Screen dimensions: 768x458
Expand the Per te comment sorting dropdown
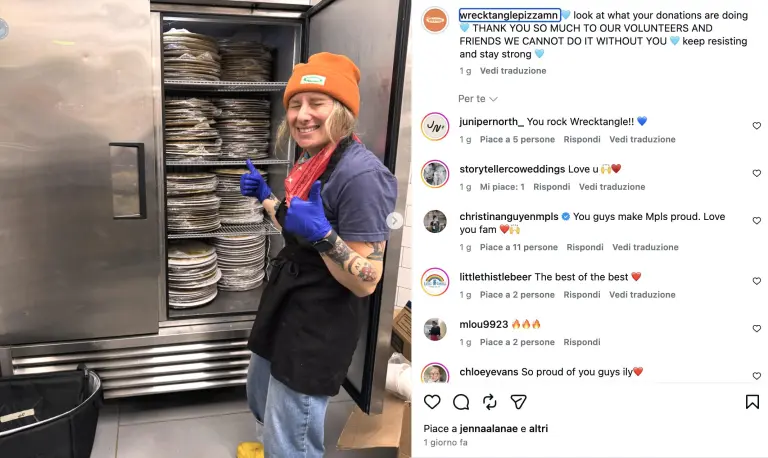point(478,99)
